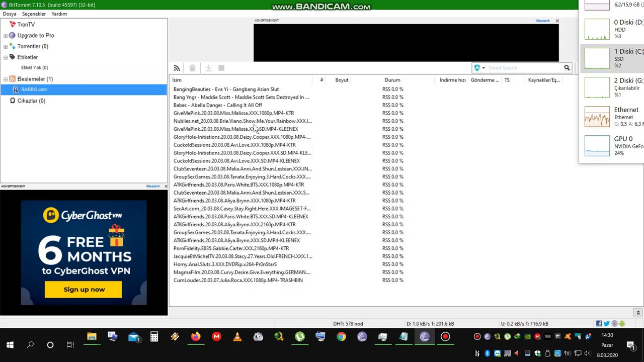Select Etiket Yok (0) entry
The width and height of the screenshot is (644, 362).
point(35,68)
